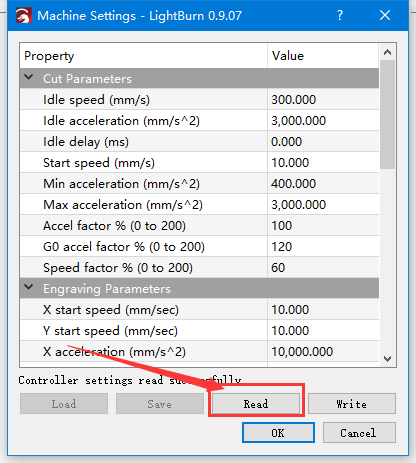Click the scrollbar up arrow
This screenshot has width=416, height=463.
click(x=387, y=52)
